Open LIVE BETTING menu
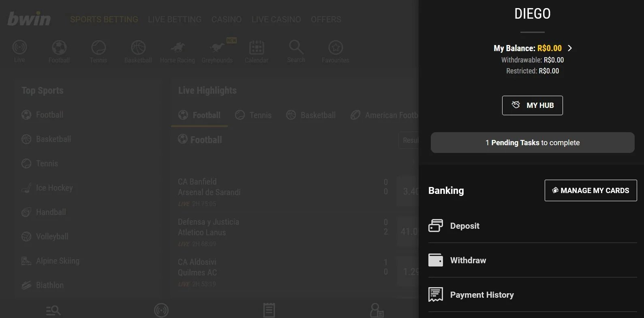 coord(175,19)
